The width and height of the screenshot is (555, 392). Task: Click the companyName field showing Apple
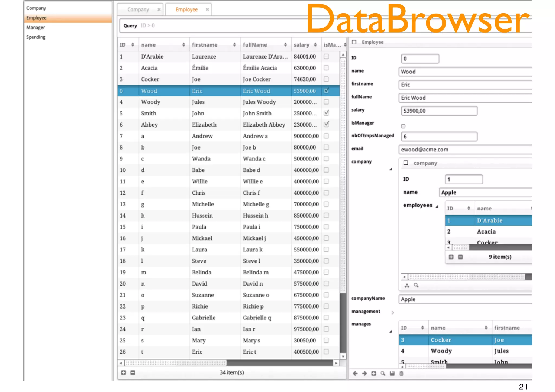pos(466,299)
